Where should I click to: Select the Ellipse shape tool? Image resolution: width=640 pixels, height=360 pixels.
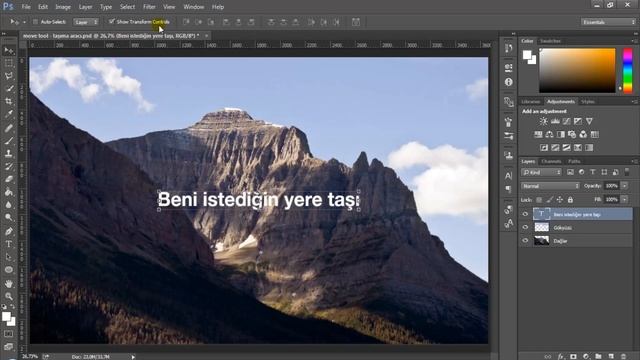coord(9,270)
